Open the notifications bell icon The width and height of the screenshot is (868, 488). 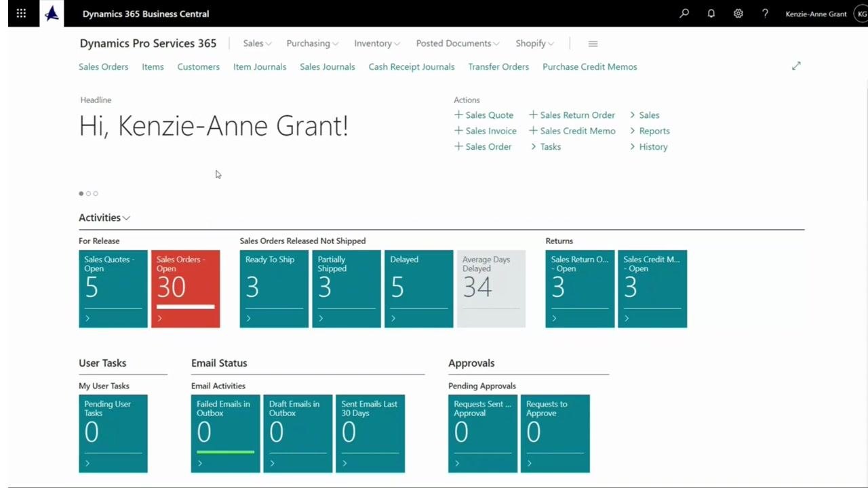tap(711, 14)
